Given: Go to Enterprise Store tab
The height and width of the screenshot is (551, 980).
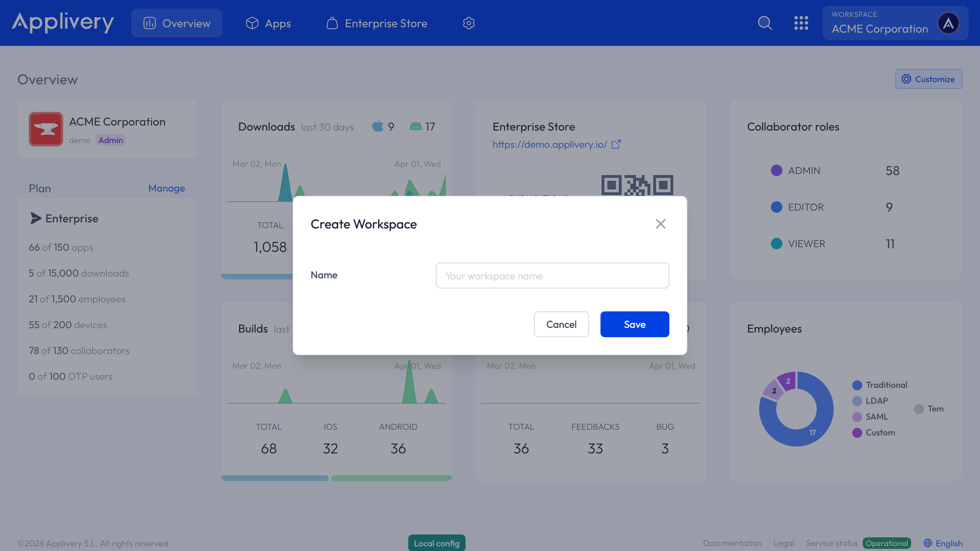Looking at the screenshot, I should [377, 23].
